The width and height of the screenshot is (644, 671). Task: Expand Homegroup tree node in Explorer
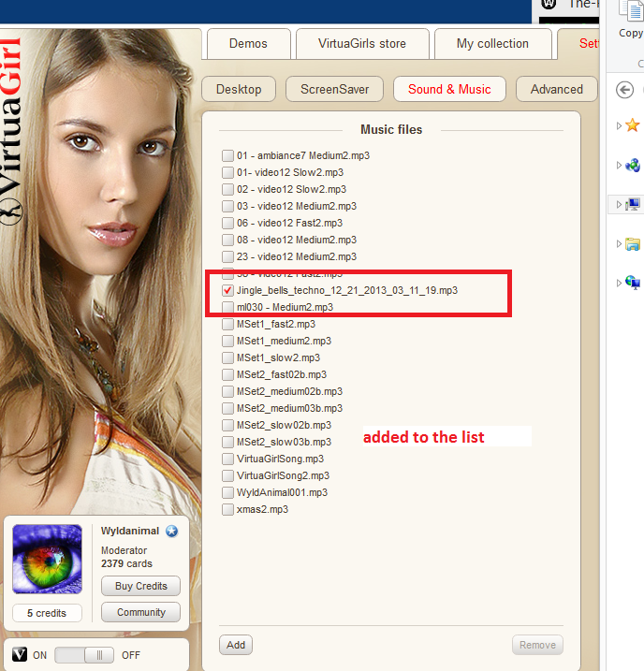[619, 166]
